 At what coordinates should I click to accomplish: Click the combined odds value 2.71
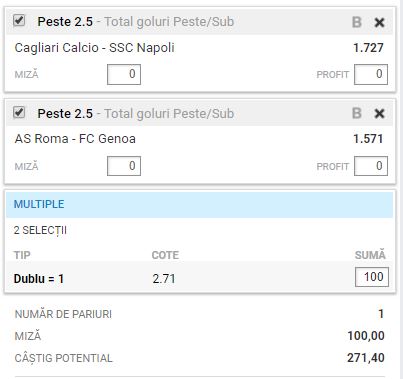click(164, 279)
